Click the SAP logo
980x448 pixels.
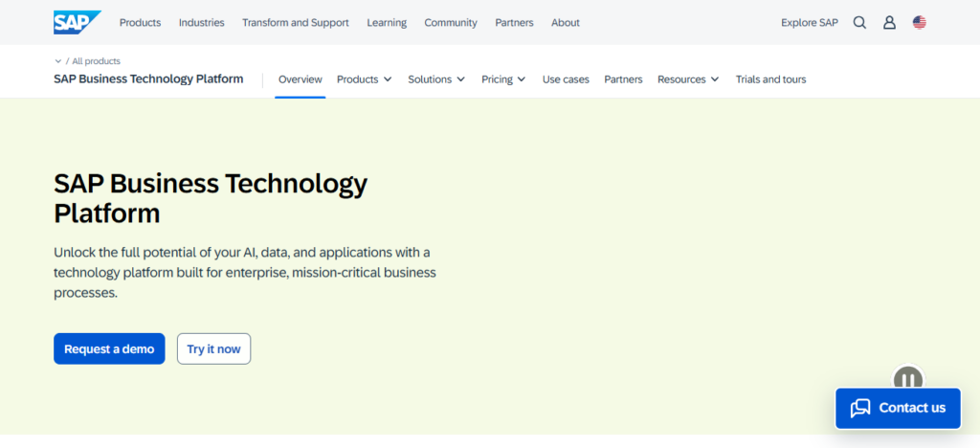tap(76, 22)
